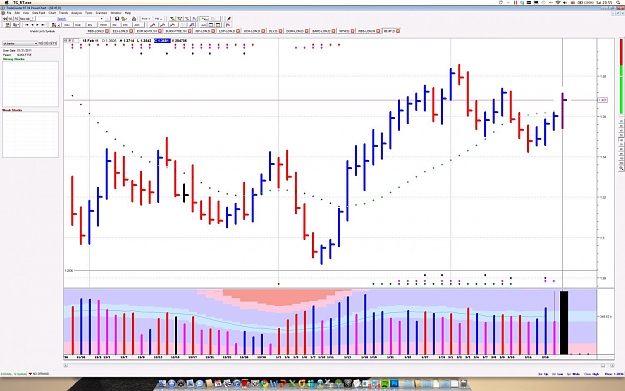Click the 18 Feb 11 date label
Screen dimensions: 625x391
point(90,41)
